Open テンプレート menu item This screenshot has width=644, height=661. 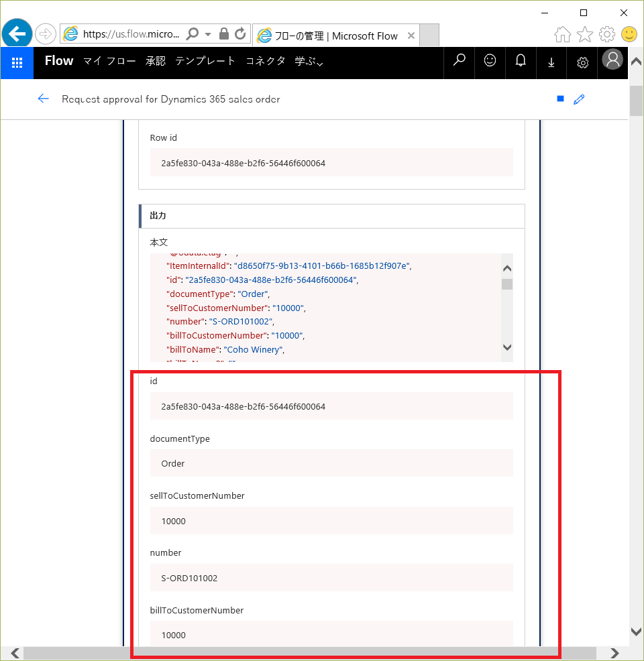[205, 61]
